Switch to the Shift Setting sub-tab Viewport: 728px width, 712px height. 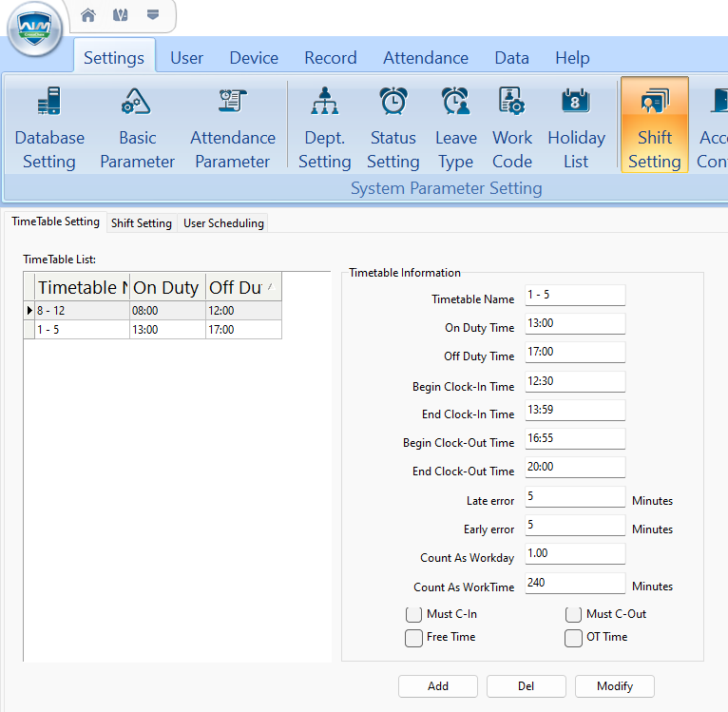pyautogui.click(x=142, y=223)
